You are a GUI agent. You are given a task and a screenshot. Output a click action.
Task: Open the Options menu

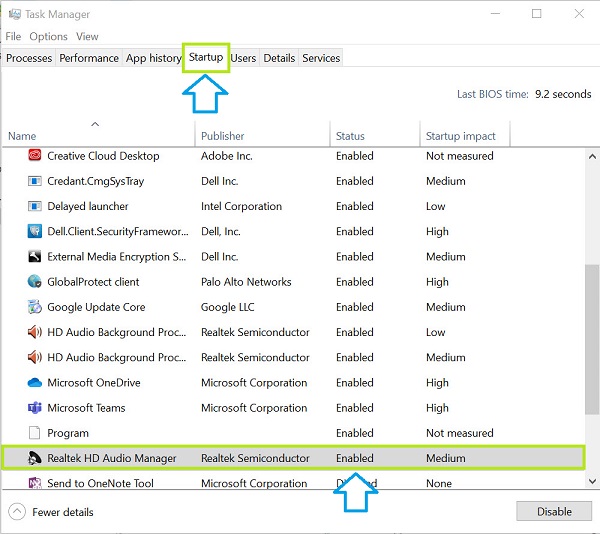[48, 36]
